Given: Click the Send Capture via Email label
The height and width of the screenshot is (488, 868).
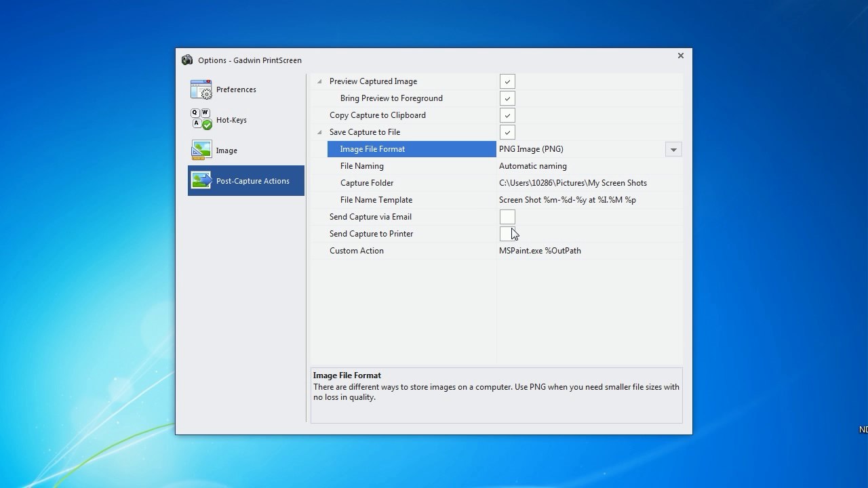Looking at the screenshot, I should click(x=370, y=217).
